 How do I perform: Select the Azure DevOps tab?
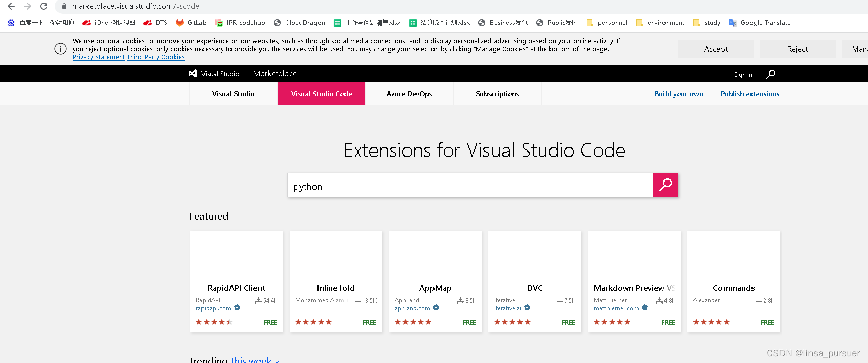coord(410,94)
